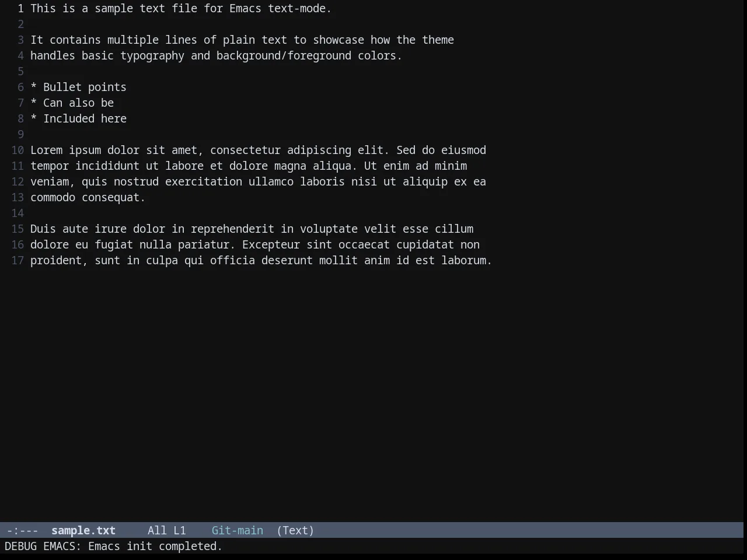Click the L1 line number in mode line
747x560 pixels.
pyautogui.click(x=180, y=530)
